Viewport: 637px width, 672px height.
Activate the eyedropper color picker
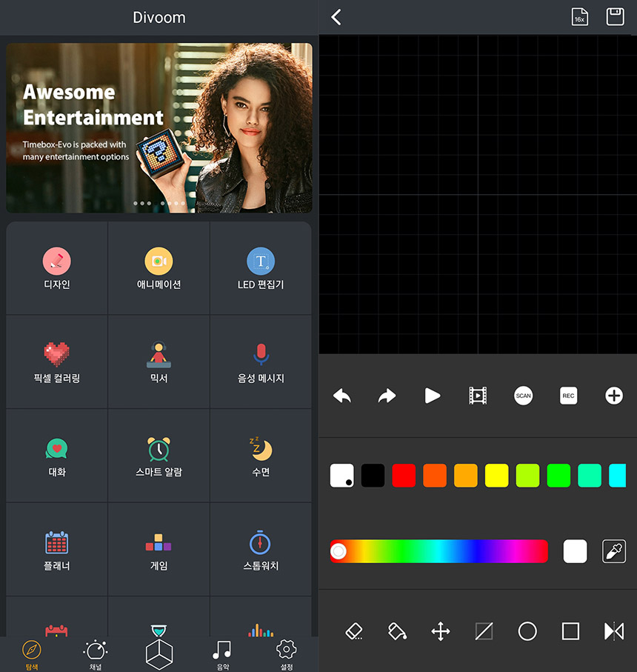pyautogui.click(x=614, y=551)
